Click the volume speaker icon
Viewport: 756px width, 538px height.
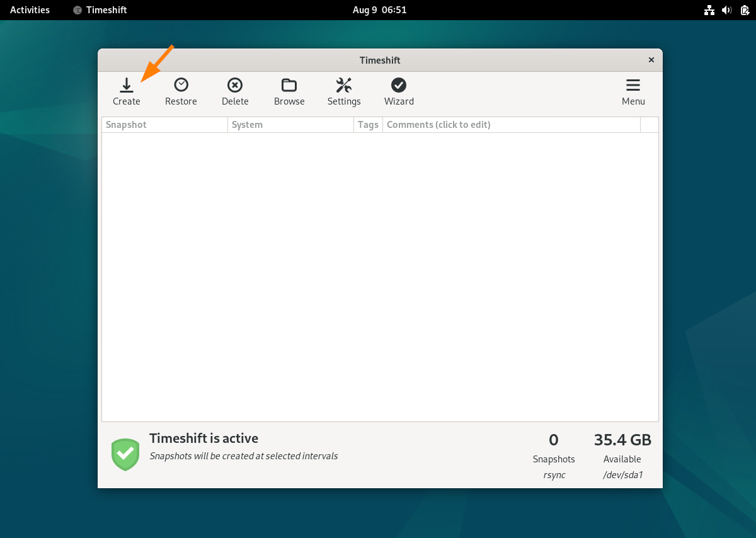[727, 10]
